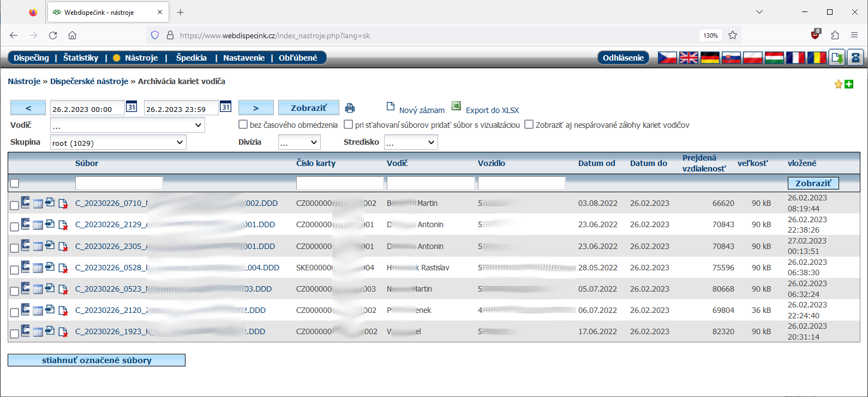Open the Stredisko dropdown
The height and width of the screenshot is (397, 868).
(410, 143)
